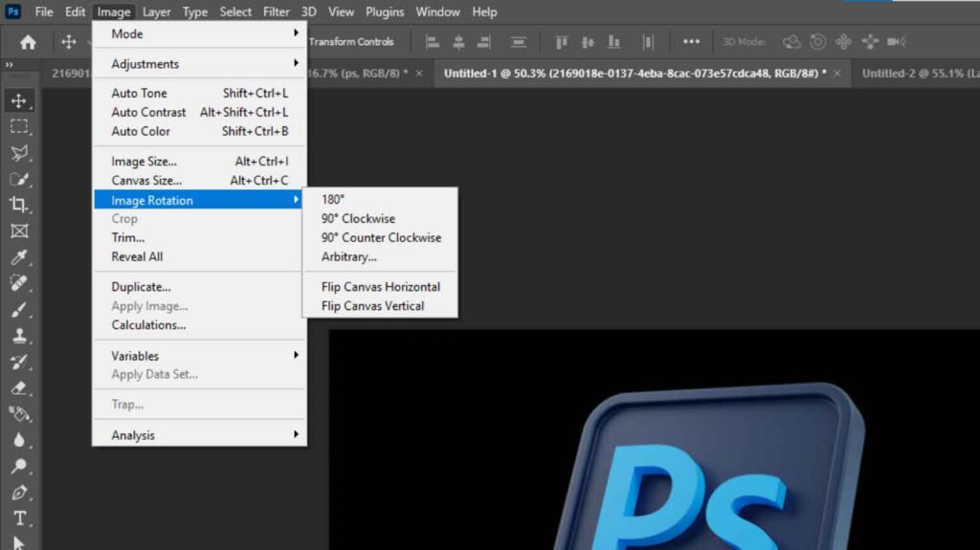Choose Reveal All
This screenshot has height=550, width=980.
point(199,257)
